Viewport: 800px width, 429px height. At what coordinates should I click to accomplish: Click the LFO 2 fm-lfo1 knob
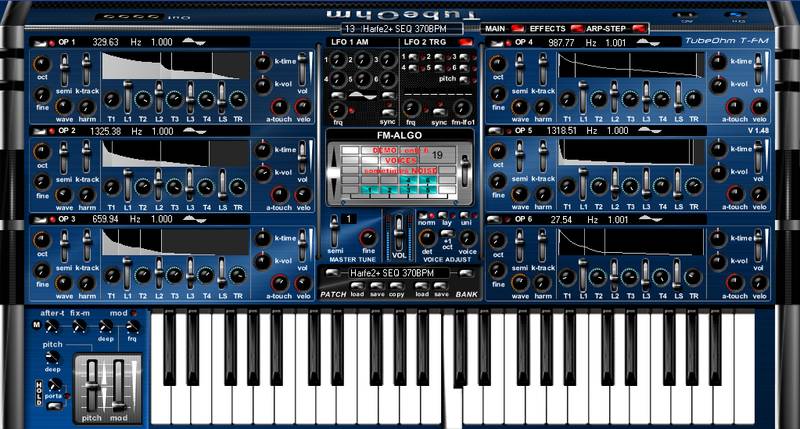click(462, 108)
